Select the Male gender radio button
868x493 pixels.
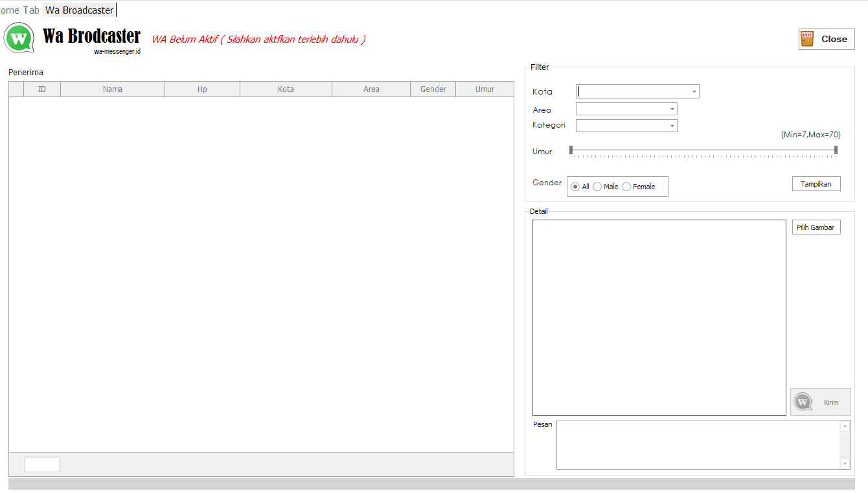(597, 187)
